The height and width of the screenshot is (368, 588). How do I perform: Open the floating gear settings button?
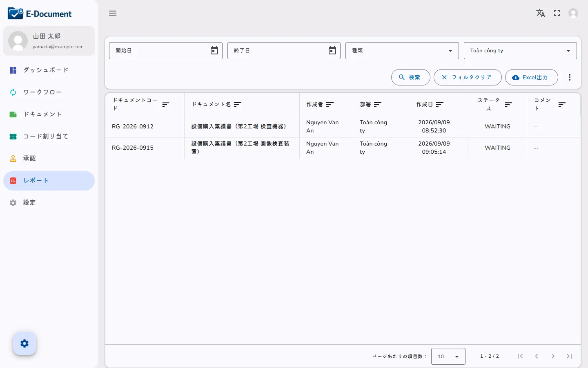[x=24, y=343]
